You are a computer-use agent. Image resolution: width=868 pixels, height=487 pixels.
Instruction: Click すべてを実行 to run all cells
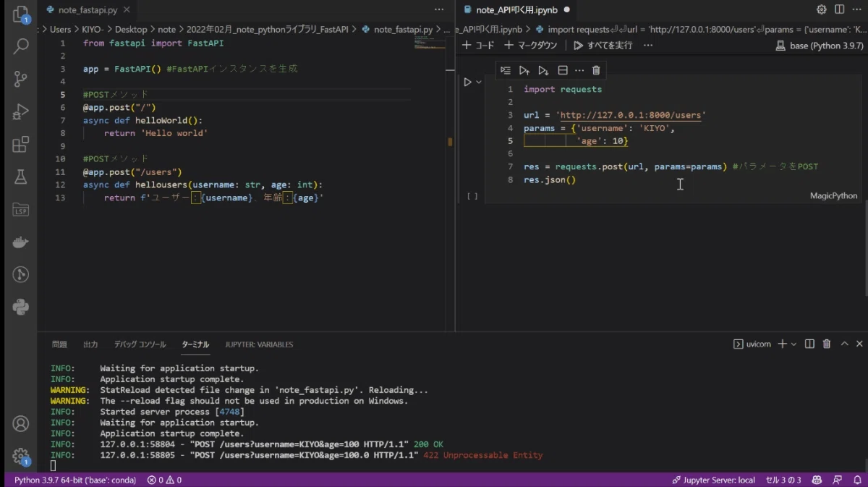(x=603, y=45)
